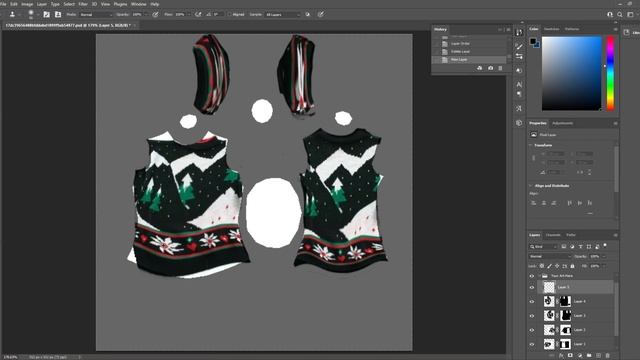Image resolution: width=640 pixels, height=360 pixels.
Task: Switch to the Channels tab
Action: pos(553,235)
